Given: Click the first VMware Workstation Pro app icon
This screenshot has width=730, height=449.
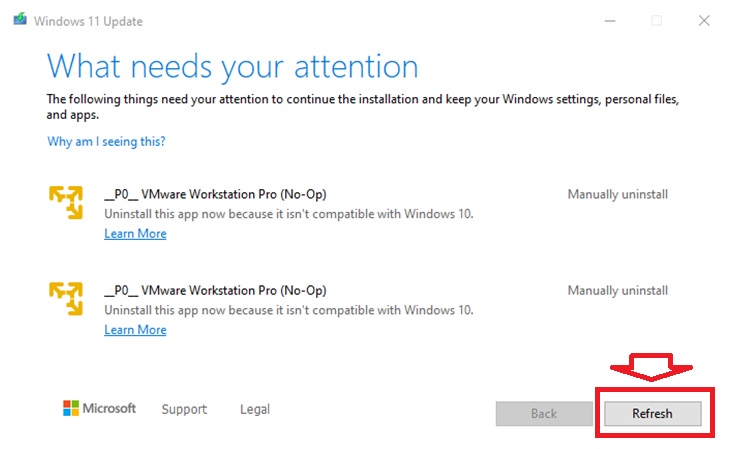Looking at the screenshot, I should click(x=66, y=202).
